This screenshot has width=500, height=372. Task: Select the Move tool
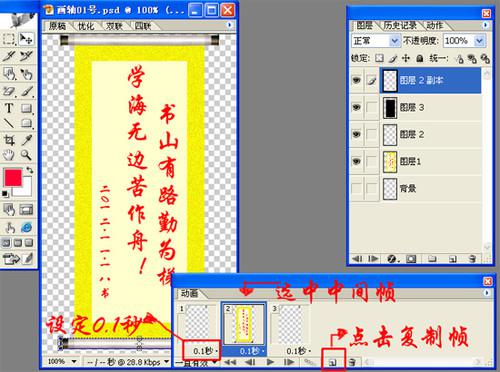click(26, 39)
